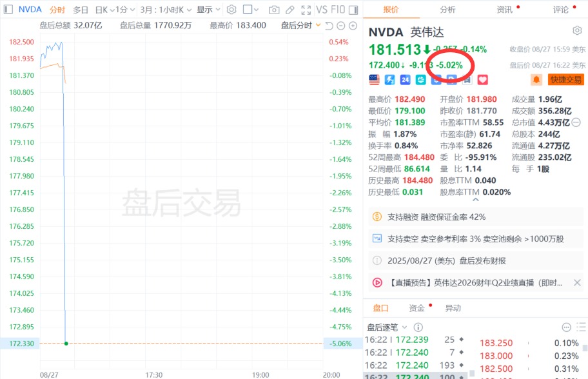588x379 pixels.
Task: Open 支持卖空 short-selling info row
Action: click(x=476, y=238)
